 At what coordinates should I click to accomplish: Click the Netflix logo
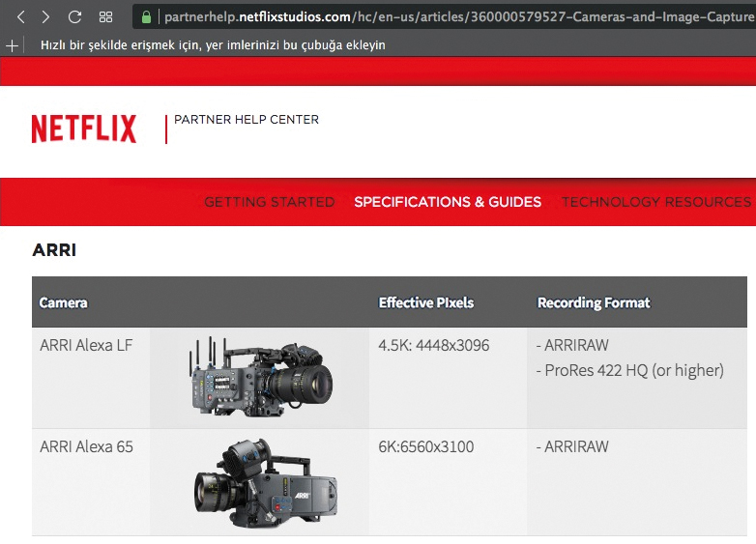tap(84, 129)
